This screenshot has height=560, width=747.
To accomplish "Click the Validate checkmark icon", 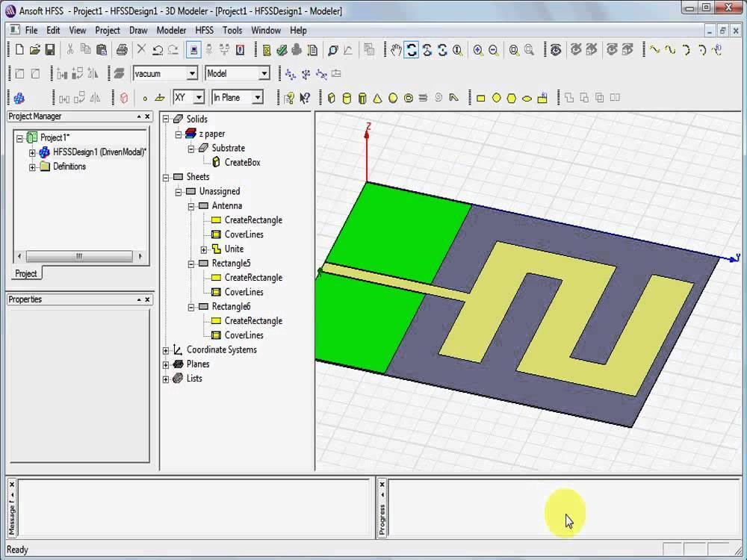I will pyautogui.click(x=282, y=49).
